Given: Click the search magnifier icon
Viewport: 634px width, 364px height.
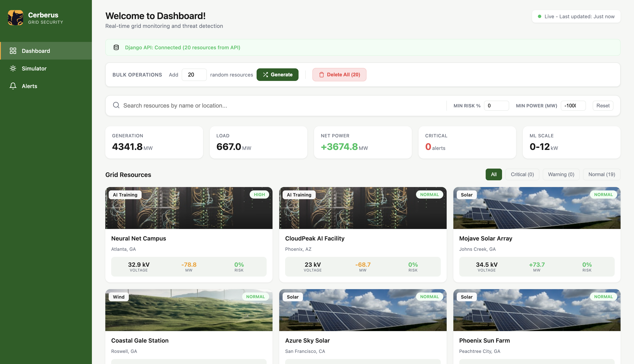Looking at the screenshot, I should [x=116, y=105].
